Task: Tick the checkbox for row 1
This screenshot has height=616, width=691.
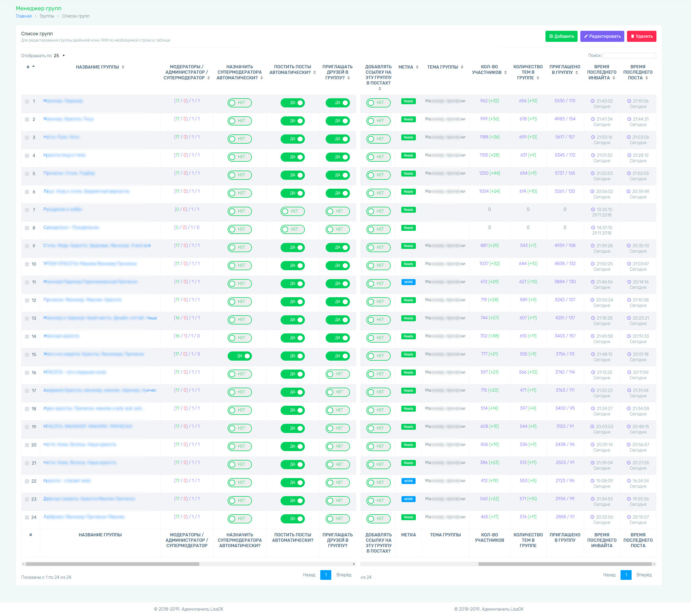Action: (27, 101)
